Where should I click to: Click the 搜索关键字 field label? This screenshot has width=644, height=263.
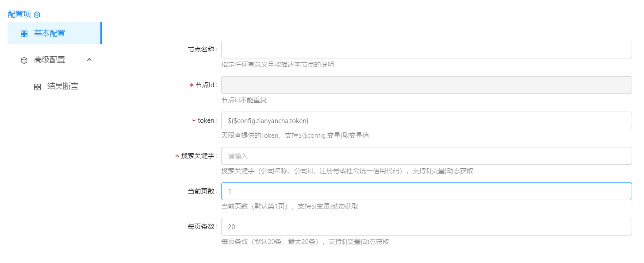199,156
